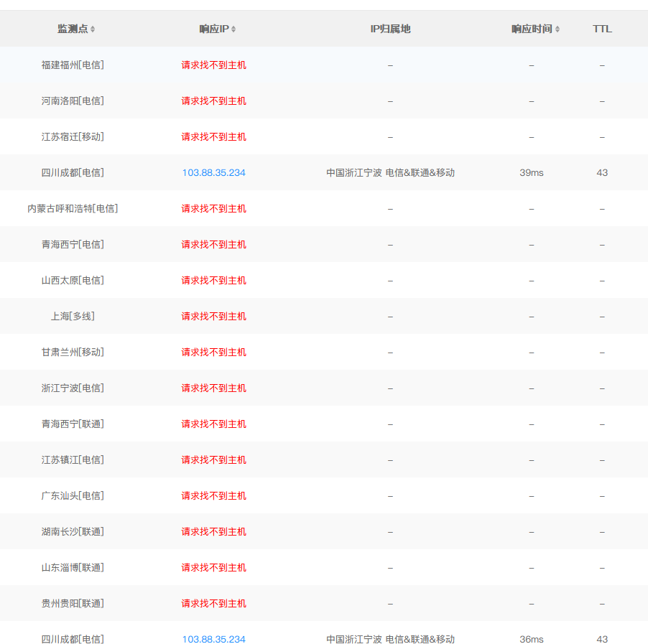Select the 江苏宿迁[移动] monitoring point

pyautogui.click(x=73, y=136)
